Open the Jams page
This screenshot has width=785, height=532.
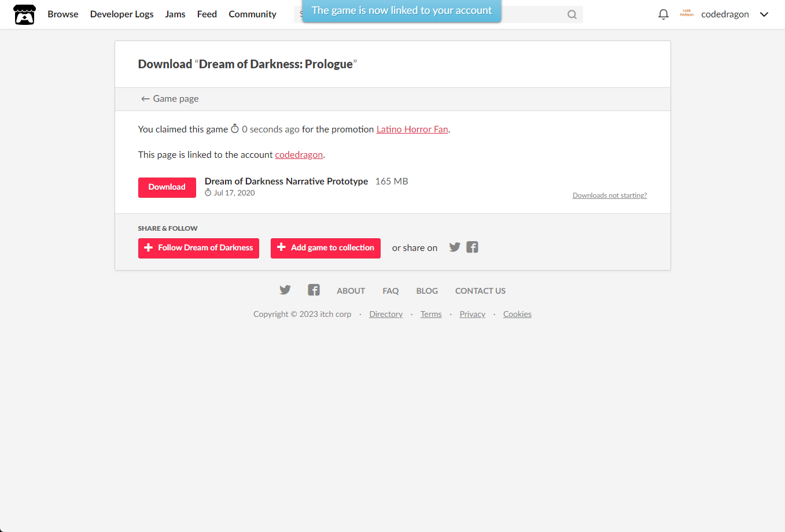pyautogui.click(x=175, y=14)
